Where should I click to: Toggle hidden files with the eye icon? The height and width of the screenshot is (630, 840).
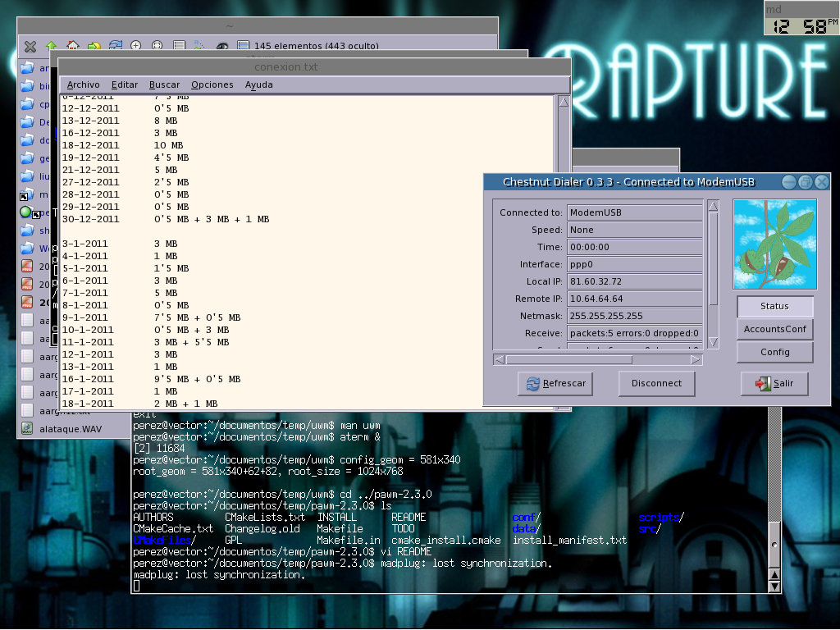222,46
